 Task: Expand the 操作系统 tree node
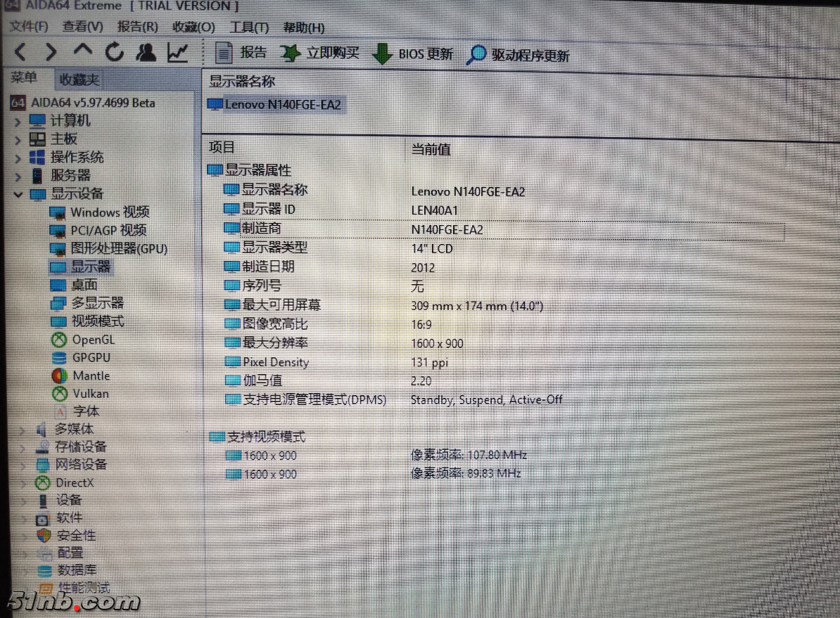click(x=18, y=158)
